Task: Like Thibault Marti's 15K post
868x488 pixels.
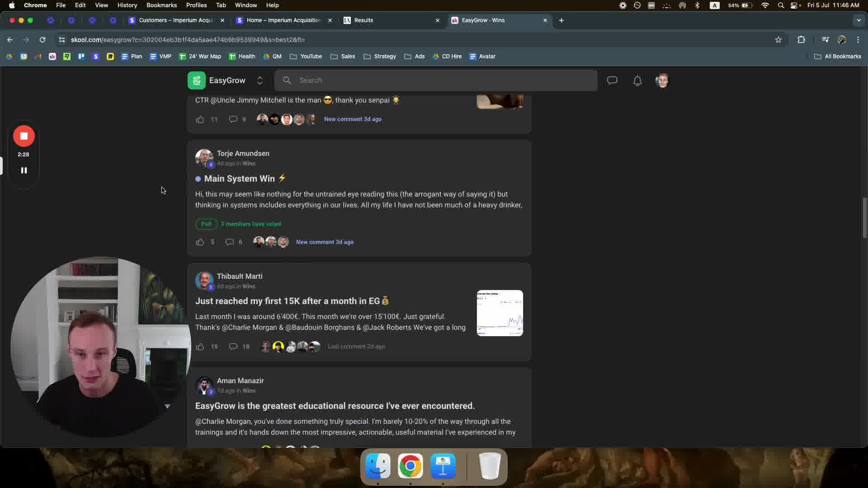Action: coord(200,347)
